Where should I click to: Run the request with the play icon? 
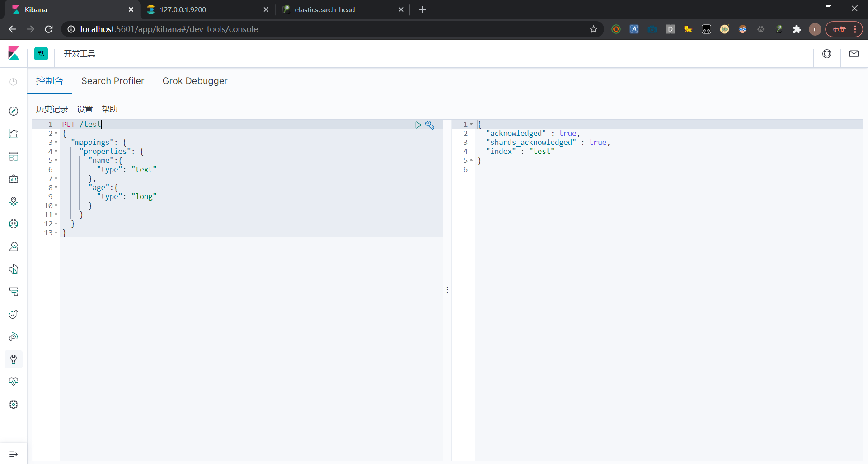click(418, 125)
